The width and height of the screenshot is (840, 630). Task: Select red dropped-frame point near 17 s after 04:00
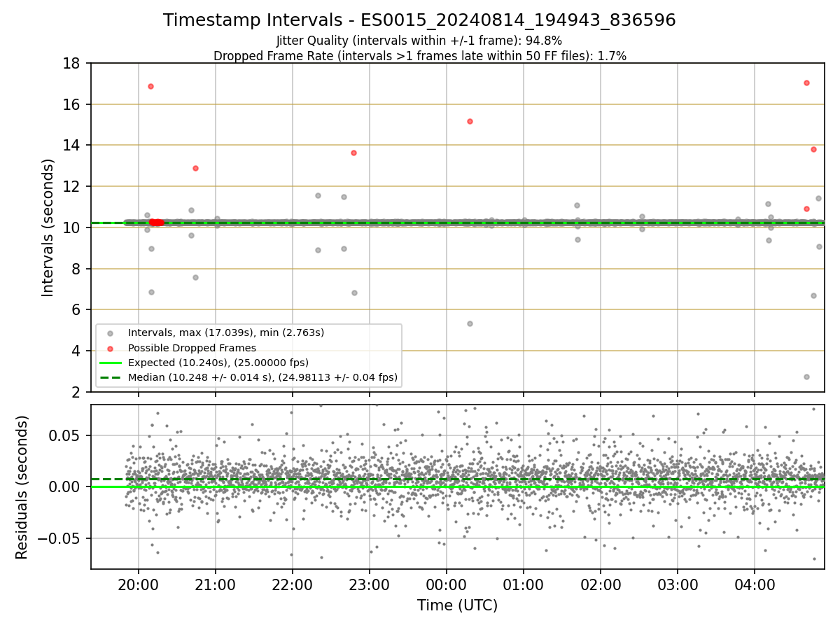coord(806,83)
